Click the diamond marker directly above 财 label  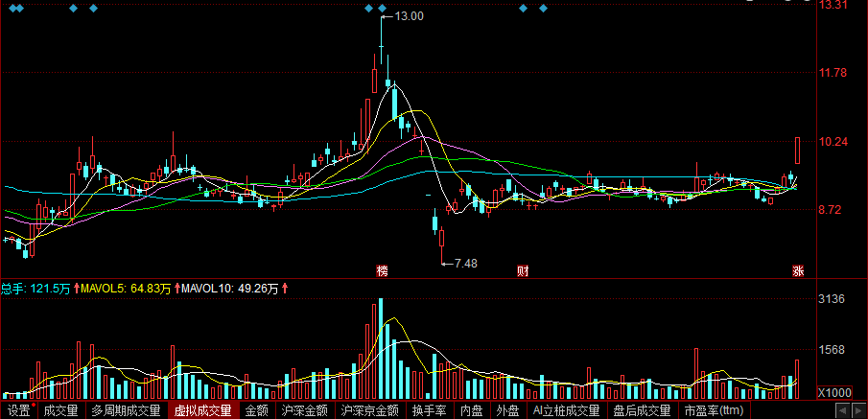(x=523, y=9)
